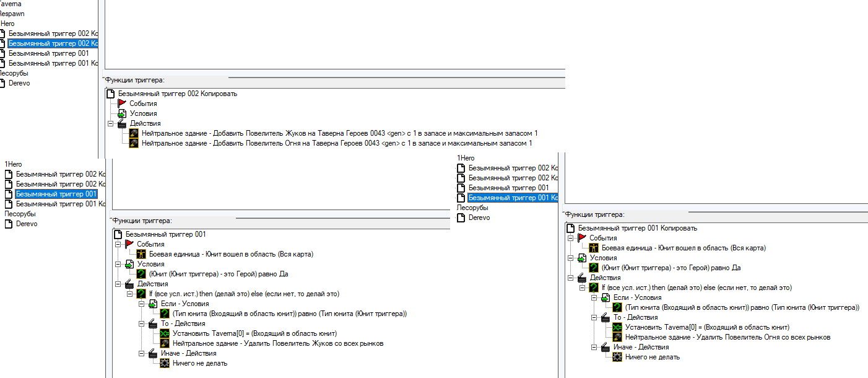Select Ничего не делать row in 001 Копировать
The image size is (868, 378).
point(653,357)
